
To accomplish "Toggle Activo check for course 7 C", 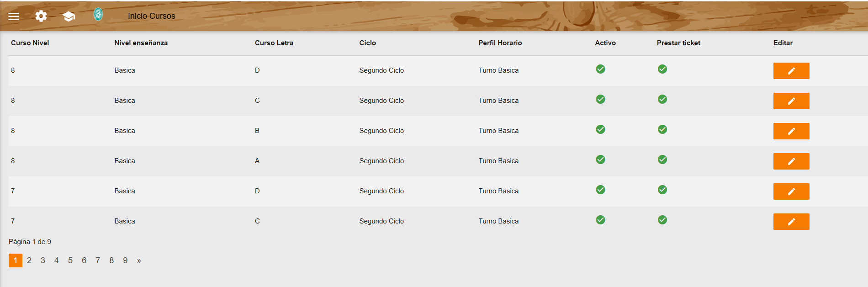I will point(601,220).
